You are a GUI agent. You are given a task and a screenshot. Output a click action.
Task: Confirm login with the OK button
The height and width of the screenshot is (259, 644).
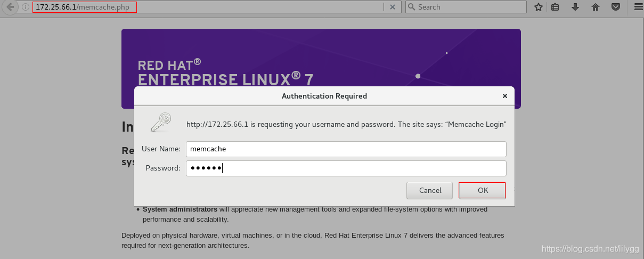[482, 190]
